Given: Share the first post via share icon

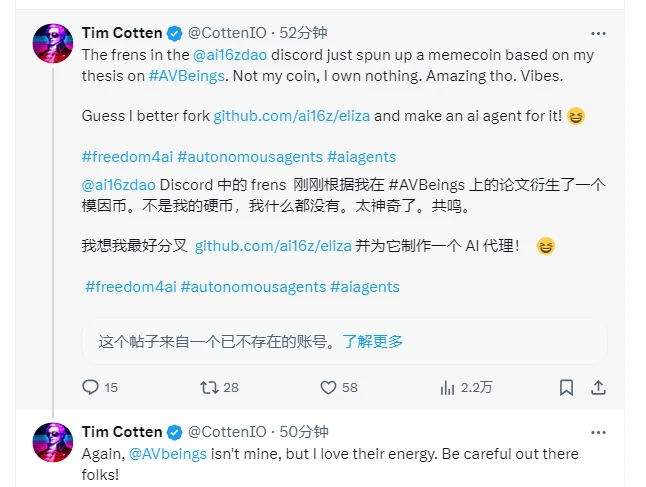Looking at the screenshot, I should pos(598,387).
